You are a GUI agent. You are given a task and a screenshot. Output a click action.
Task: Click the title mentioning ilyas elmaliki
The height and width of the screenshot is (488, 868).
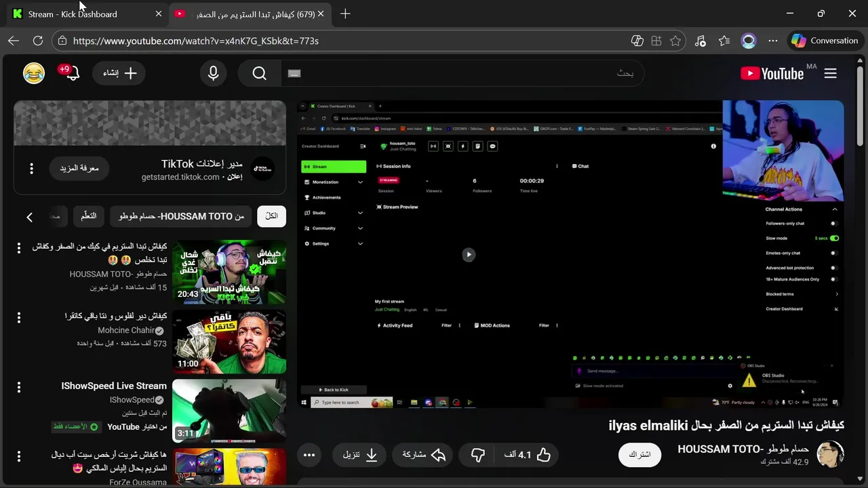[x=726, y=425]
